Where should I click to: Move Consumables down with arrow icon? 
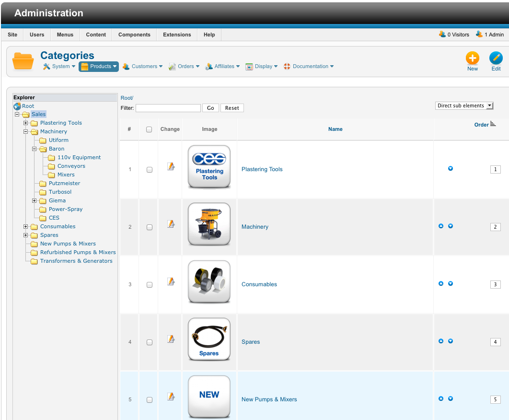451,283
